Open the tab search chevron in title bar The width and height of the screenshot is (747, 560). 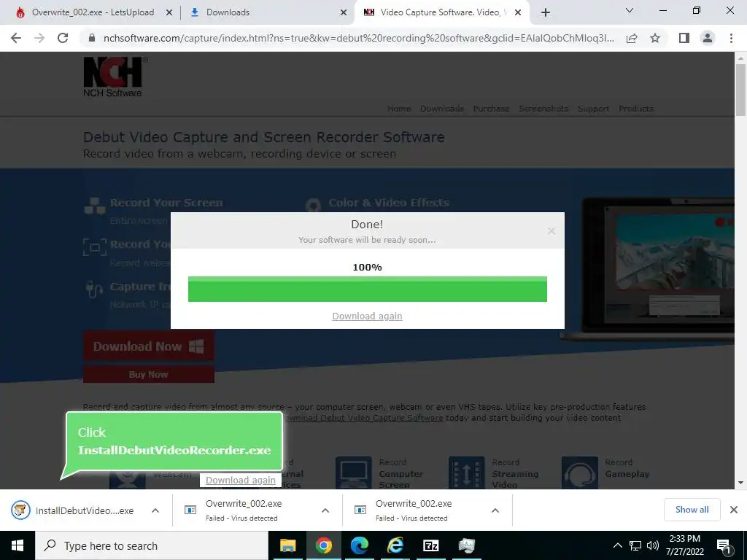coord(630,10)
